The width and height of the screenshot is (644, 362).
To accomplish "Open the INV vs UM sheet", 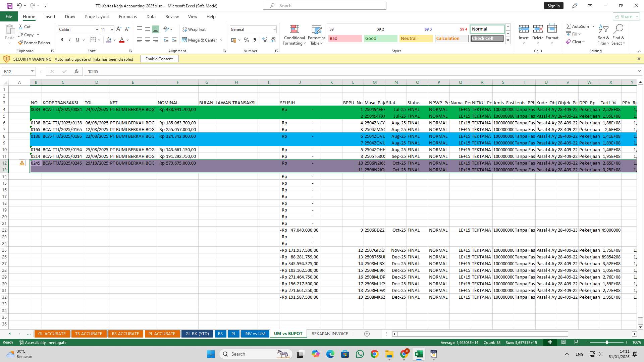I will 255,334.
